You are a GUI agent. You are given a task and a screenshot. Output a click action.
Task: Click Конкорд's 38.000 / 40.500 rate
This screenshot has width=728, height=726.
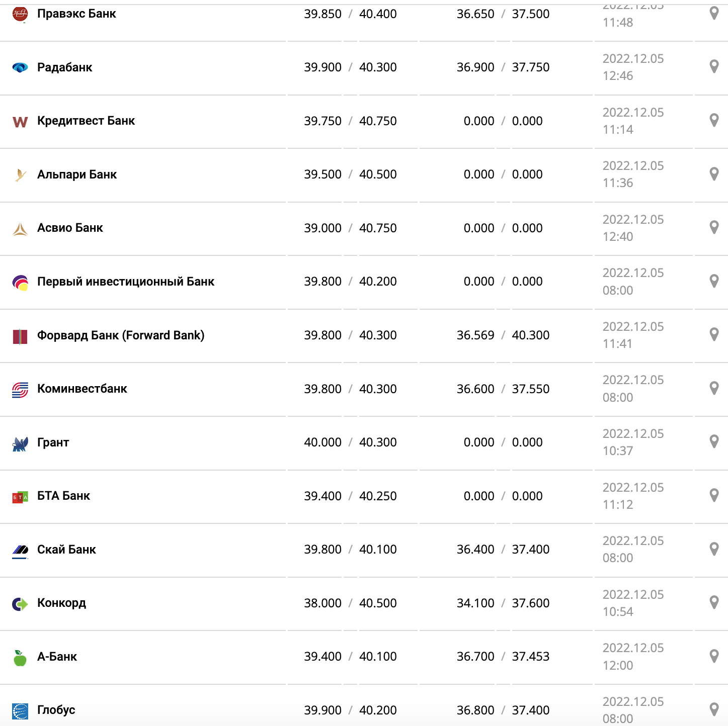[350, 603]
